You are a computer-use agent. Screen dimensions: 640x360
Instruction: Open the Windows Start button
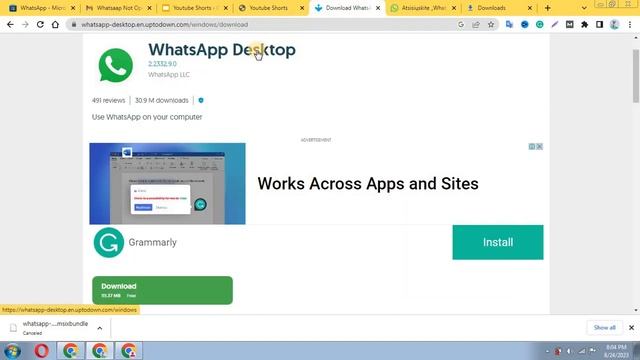click(x=12, y=351)
